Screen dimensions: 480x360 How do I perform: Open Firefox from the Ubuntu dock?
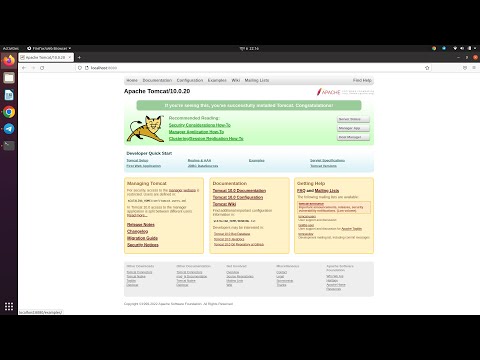9,61
